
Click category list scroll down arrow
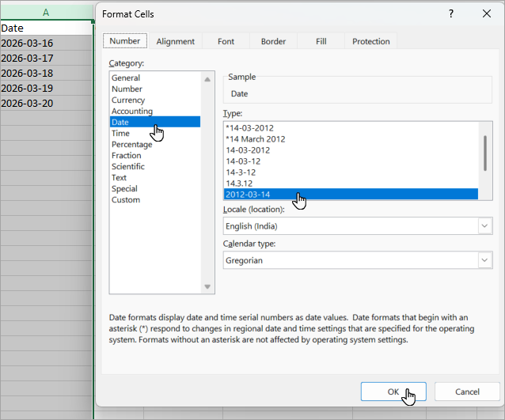207,286
